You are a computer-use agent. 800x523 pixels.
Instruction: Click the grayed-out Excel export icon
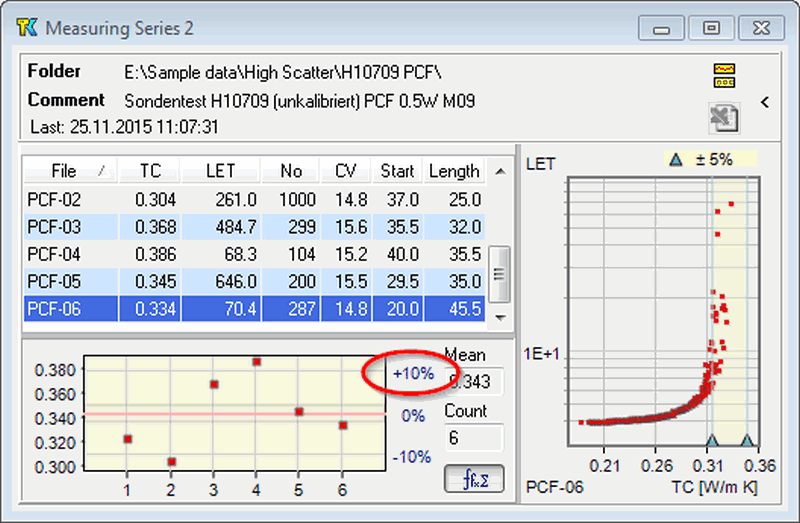tap(724, 116)
